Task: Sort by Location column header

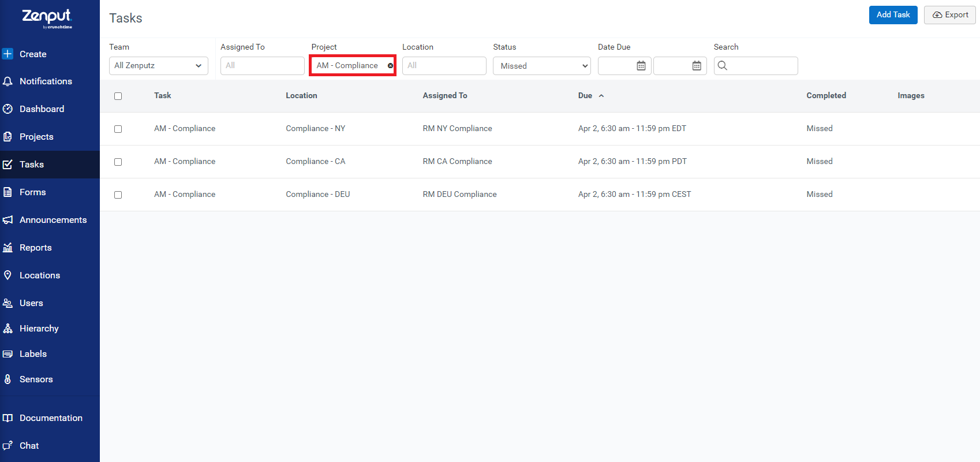Action: (x=301, y=96)
